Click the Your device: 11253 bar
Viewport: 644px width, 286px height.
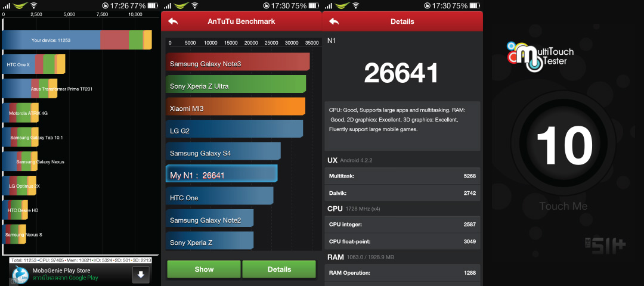77,40
